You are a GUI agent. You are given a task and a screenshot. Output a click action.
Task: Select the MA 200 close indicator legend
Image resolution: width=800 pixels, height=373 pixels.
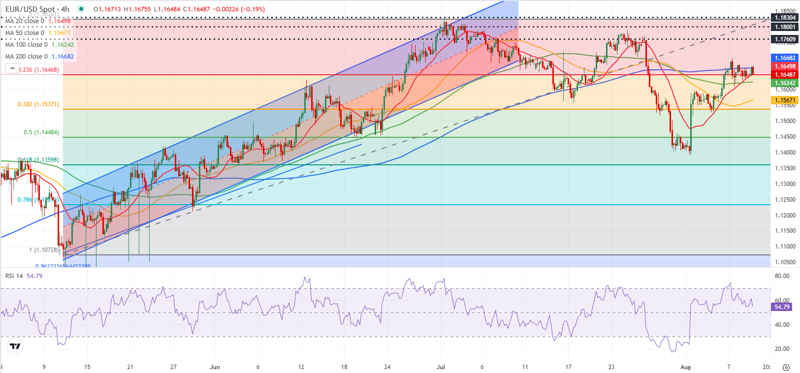click(x=40, y=56)
